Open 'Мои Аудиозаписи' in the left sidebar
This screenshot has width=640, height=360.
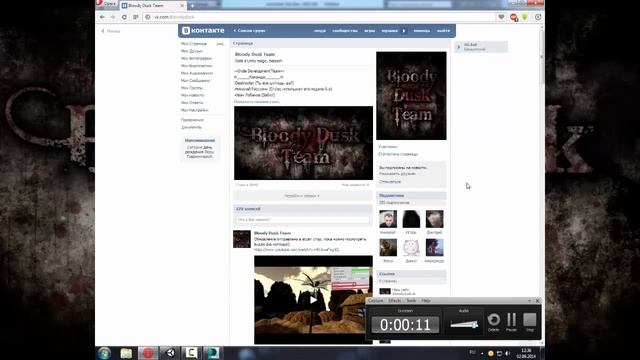(x=197, y=73)
